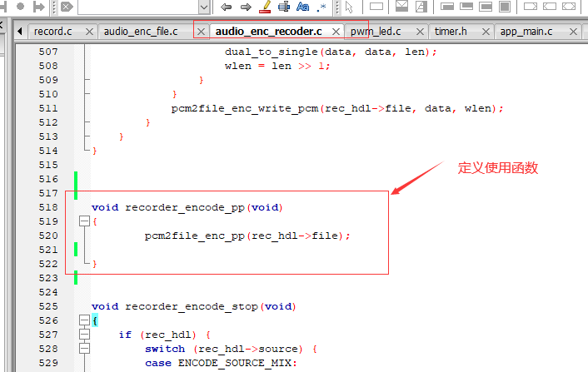Choose the envelope-shaped block tool
The width and height of the screenshot is (588, 372).
pyautogui.click(x=401, y=7)
